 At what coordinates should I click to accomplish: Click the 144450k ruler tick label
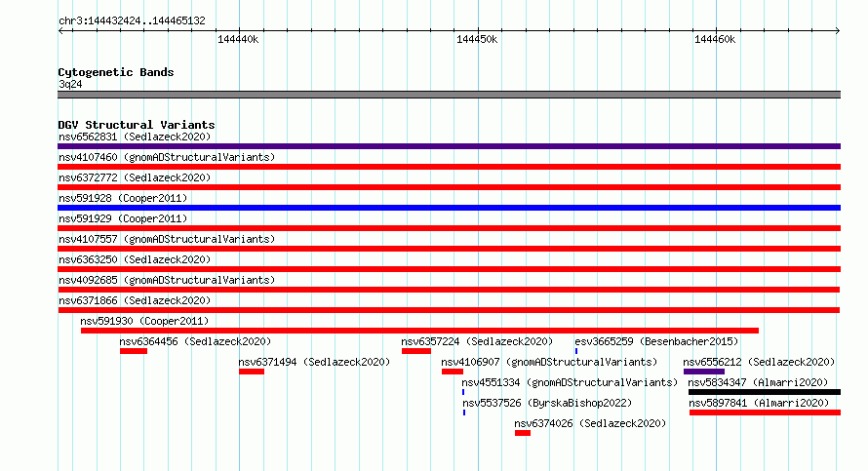click(477, 39)
